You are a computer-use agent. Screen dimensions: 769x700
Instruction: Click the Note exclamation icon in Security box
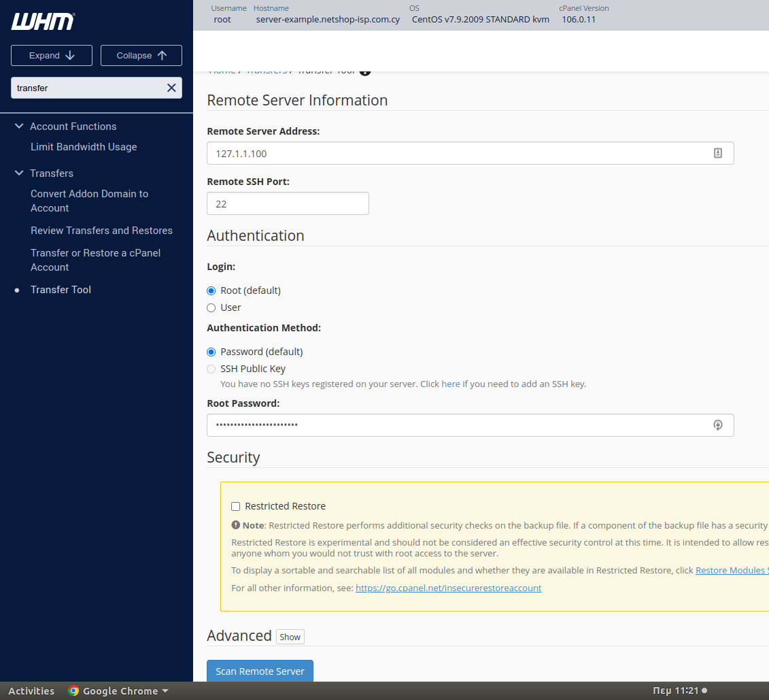coord(236,525)
